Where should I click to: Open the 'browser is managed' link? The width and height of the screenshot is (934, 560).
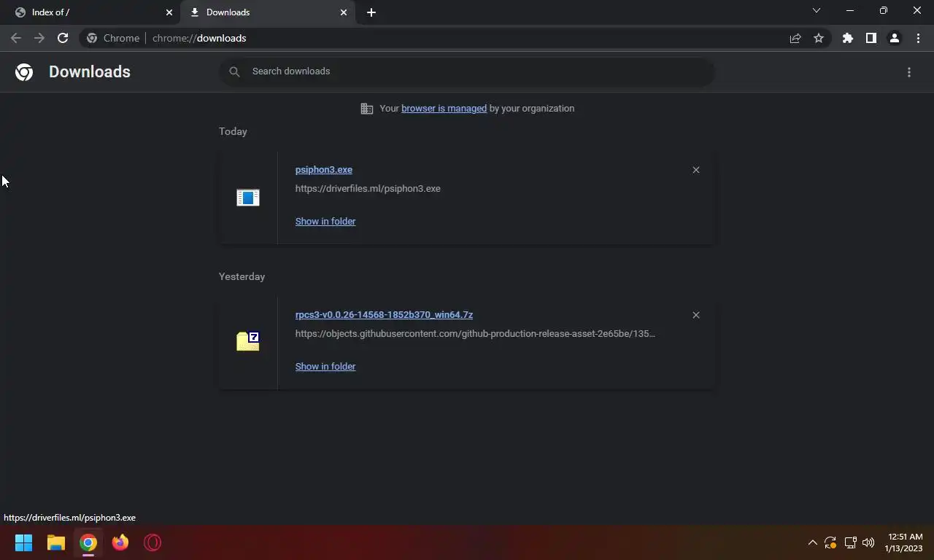tap(444, 109)
